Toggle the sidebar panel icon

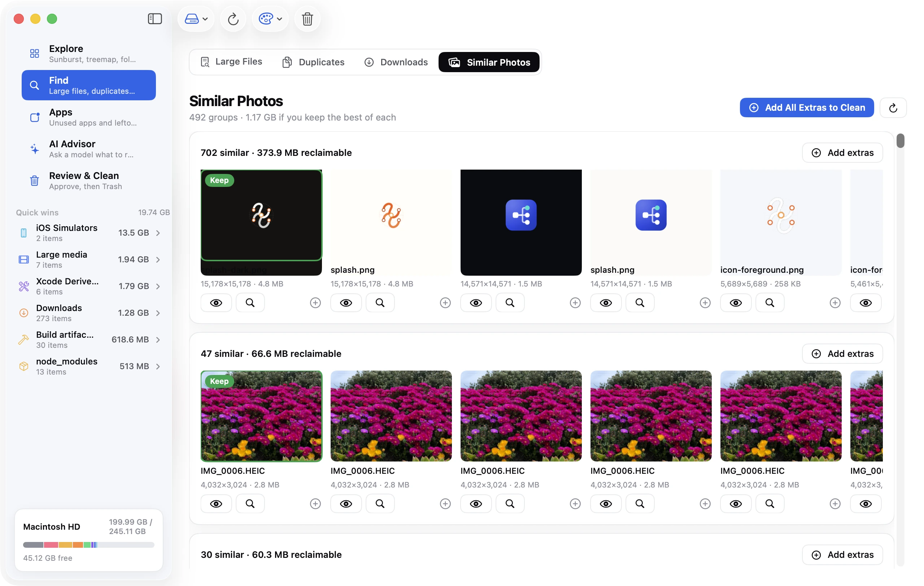click(154, 19)
